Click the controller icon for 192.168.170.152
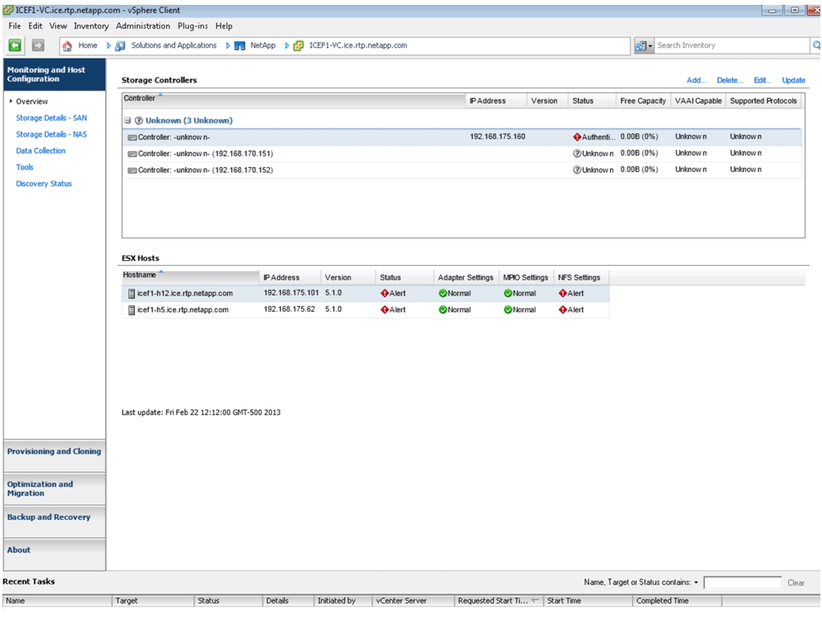Image resolution: width=822 pixels, height=644 pixels. (x=132, y=170)
